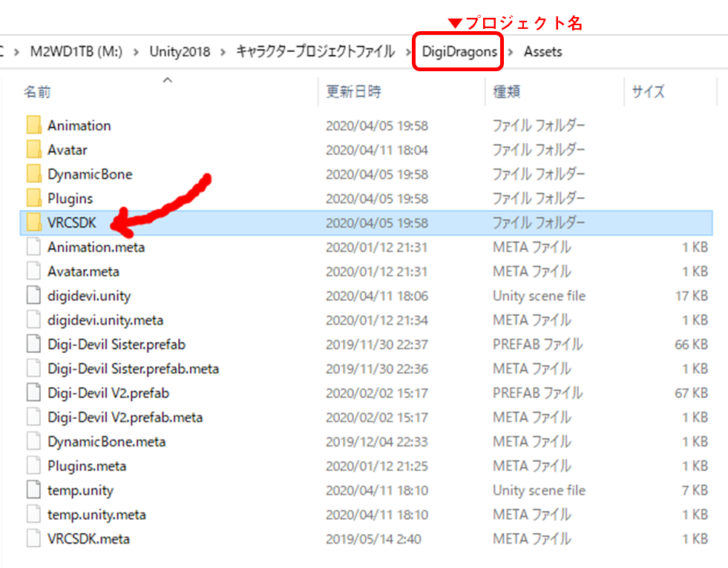This screenshot has height=568, width=728.
Task: Select the digidevi.unity.meta file name
Action: pos(105,320)
